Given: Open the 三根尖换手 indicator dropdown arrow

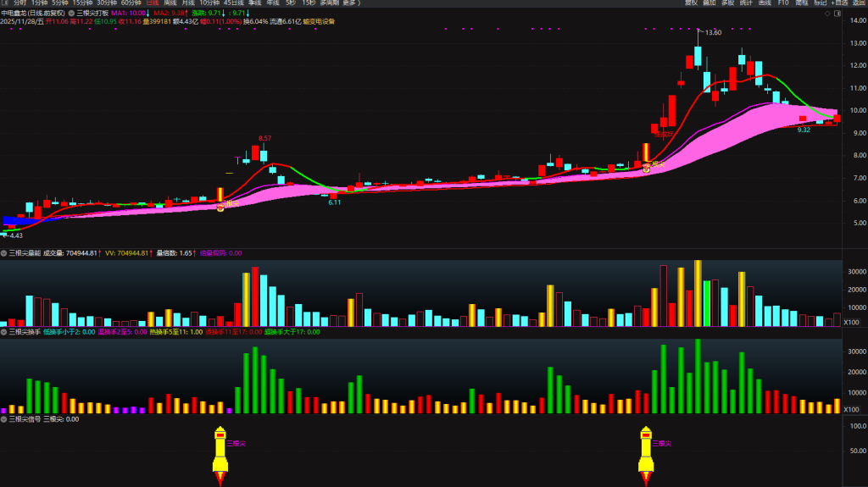Looking at the screenshot, I should coord(4,332).
